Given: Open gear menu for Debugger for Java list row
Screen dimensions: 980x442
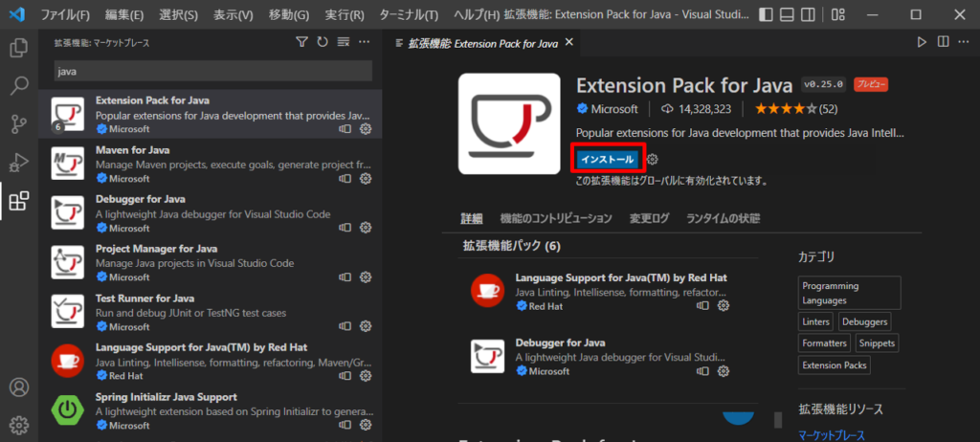Looking at the screenshot, I should click(367, 228).
